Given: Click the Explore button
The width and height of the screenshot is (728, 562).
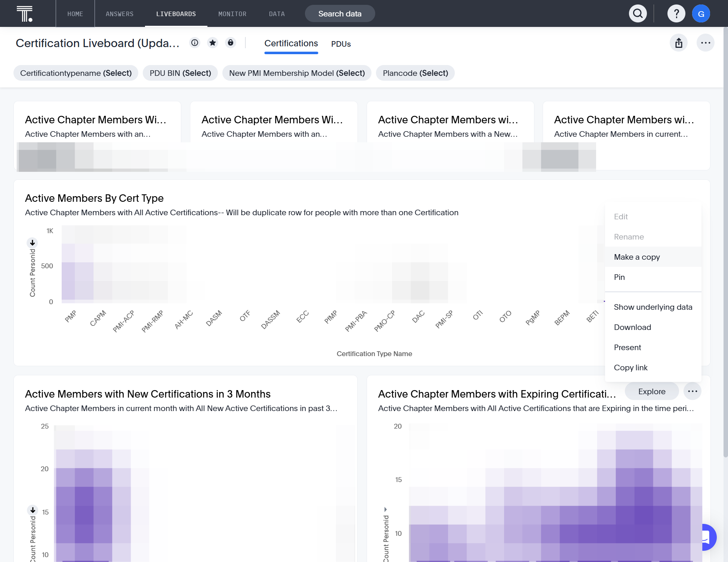Looking at the screenshot, I should [652, 391].
